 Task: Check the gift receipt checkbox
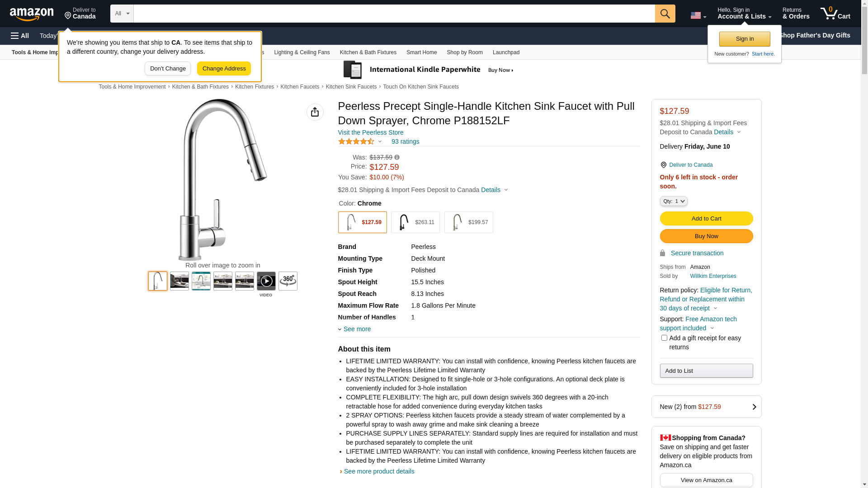(664, 338)
